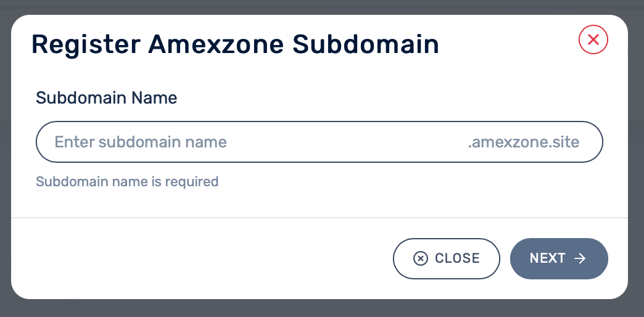Click the word "NEXT" on the filled button
The width and height of the screenshot is (644, 317).
pos(548,258)
